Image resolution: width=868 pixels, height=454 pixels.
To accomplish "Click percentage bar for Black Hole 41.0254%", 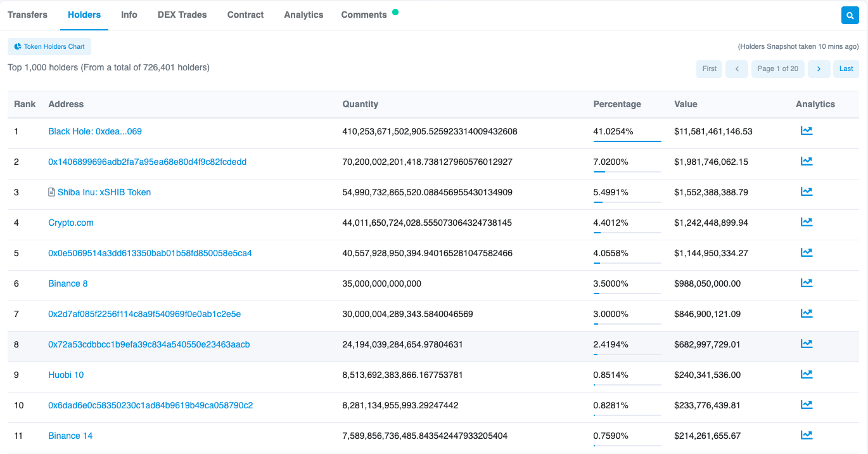I will tap(627, 141).
